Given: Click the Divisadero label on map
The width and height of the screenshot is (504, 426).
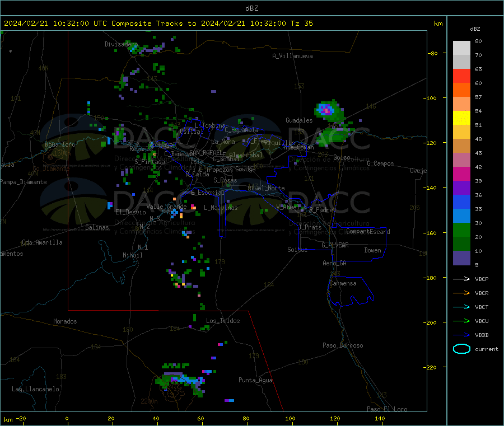Looking at the screenshot, I should click(x=121, y=44).
